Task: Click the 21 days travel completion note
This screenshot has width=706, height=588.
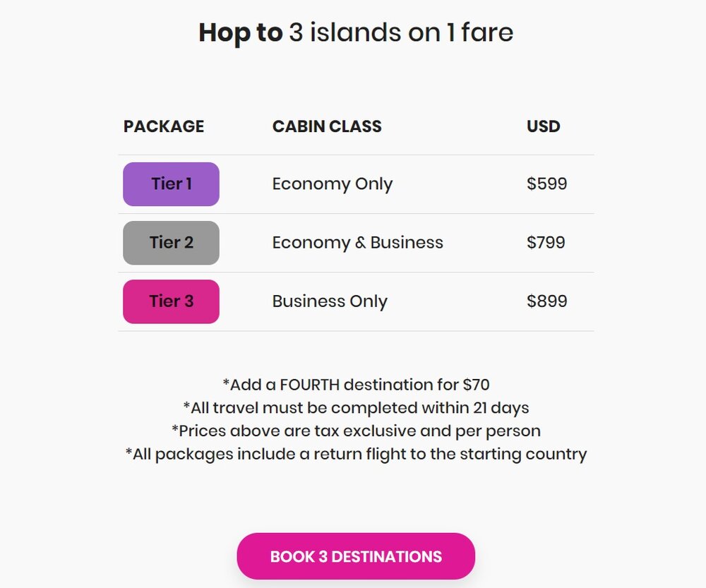Action: tap(356, 407)
